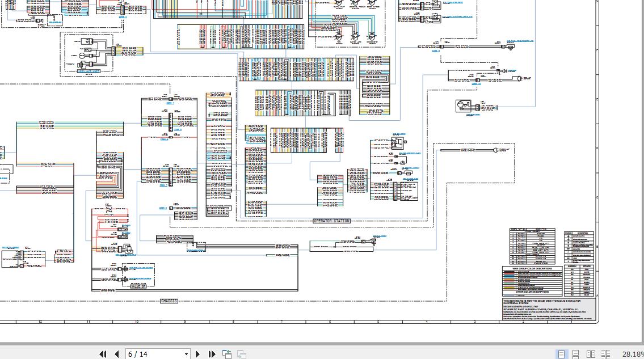Click the component list table in the legend
Image resolution: width=644 pixels, height=359 pixels.
pyautogui.click(x=532, y=247)
